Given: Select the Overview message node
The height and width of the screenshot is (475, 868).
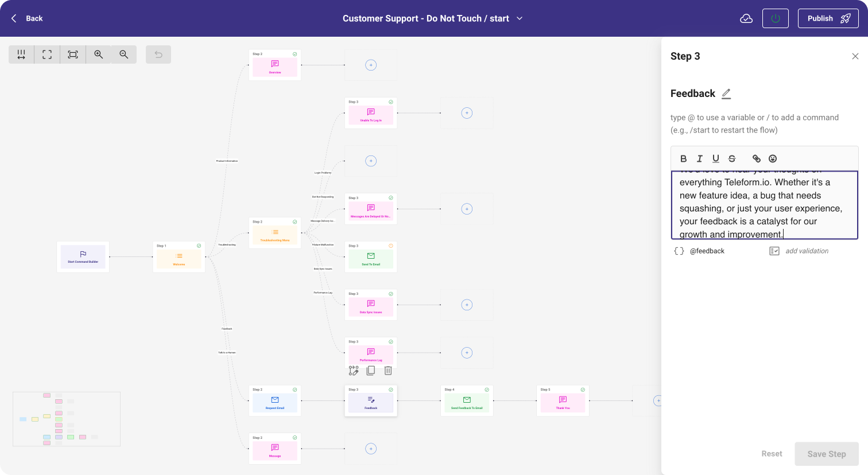Looking at the screenshot, I should coord(275,65).
